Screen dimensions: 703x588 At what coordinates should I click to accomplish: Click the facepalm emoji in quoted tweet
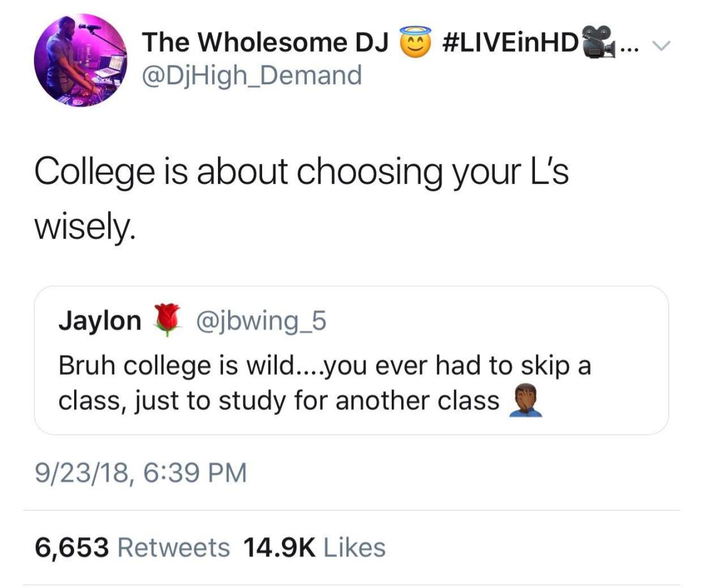pos(525,401)
